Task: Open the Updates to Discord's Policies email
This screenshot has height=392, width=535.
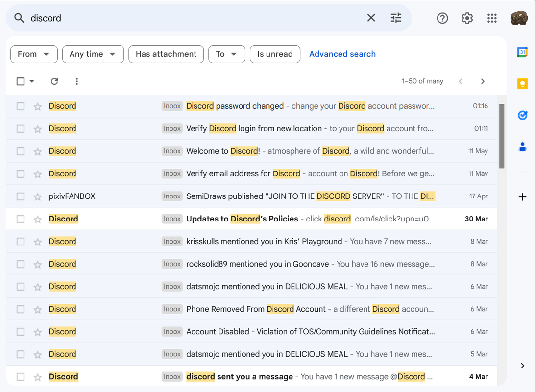Action: (242, 219)
